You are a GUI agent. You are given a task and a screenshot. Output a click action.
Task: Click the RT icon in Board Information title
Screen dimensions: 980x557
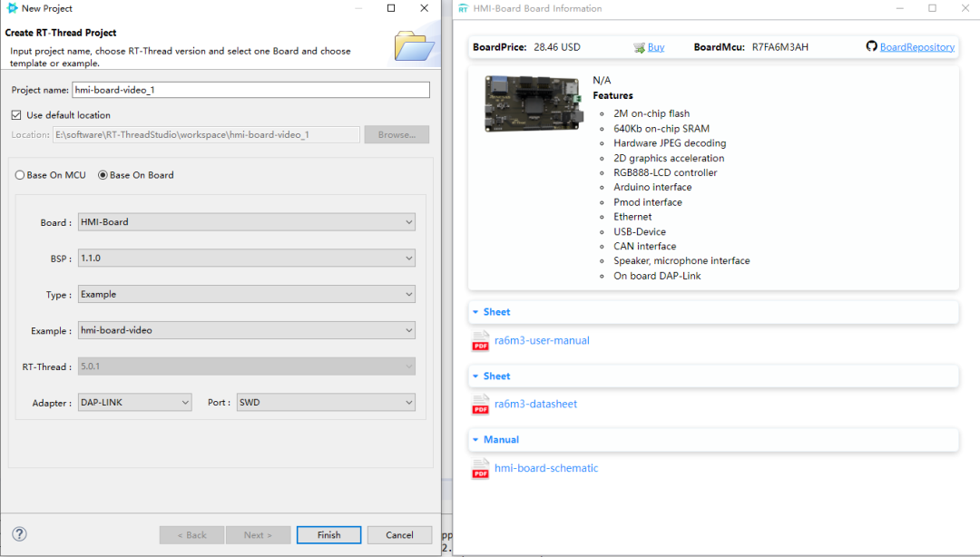(x=463, y=8)
